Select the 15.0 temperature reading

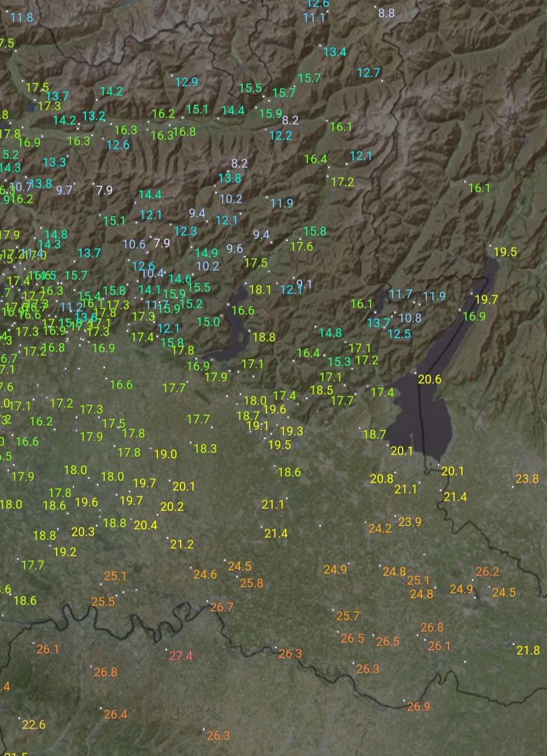pyautogui.click(x=208, y=322)
